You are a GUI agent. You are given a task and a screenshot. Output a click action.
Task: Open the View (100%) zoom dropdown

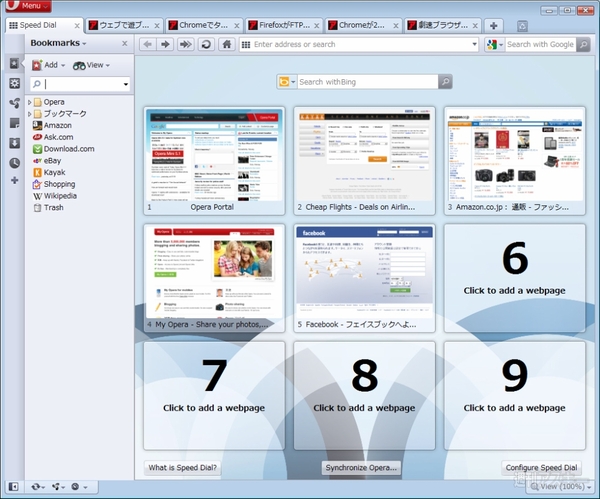pyautogui.click(x=561, y=487)
